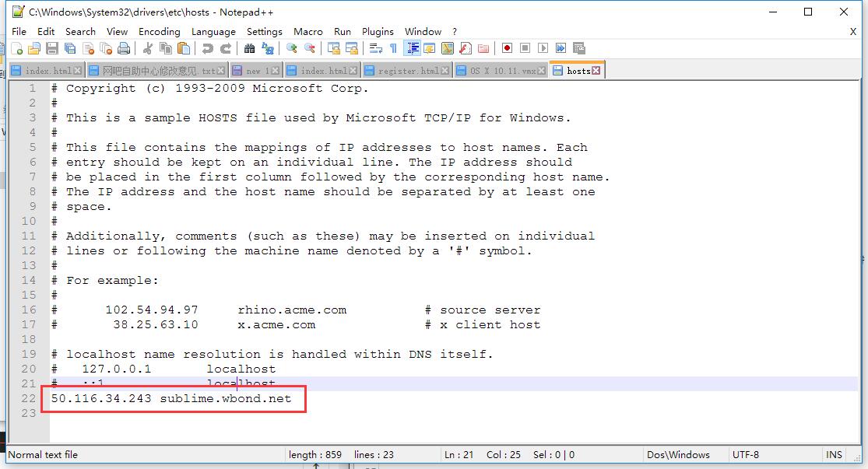Switch to the OS X 10.11.vmx tab
The image size is (868, 469).
[x=502, y=71]
